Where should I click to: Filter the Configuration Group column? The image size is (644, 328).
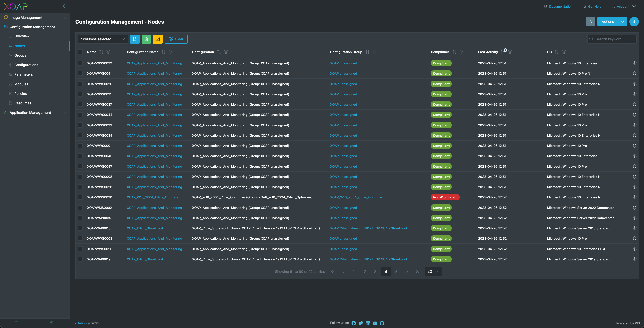(x=374, y=52)
